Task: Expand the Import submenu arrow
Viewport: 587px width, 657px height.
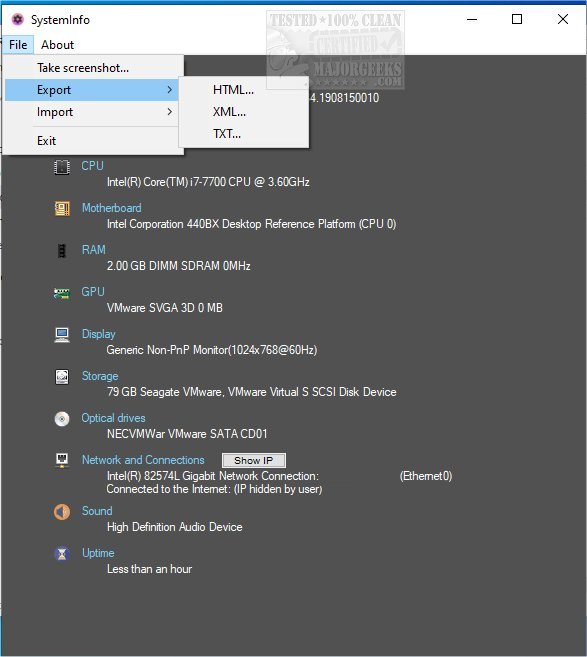Action: coord(169,112)
